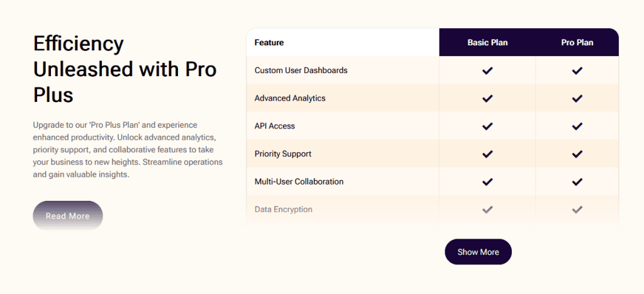Click Pro Plan checkmark for Priority Support
The image size is (644, 294).
point(577,154)
